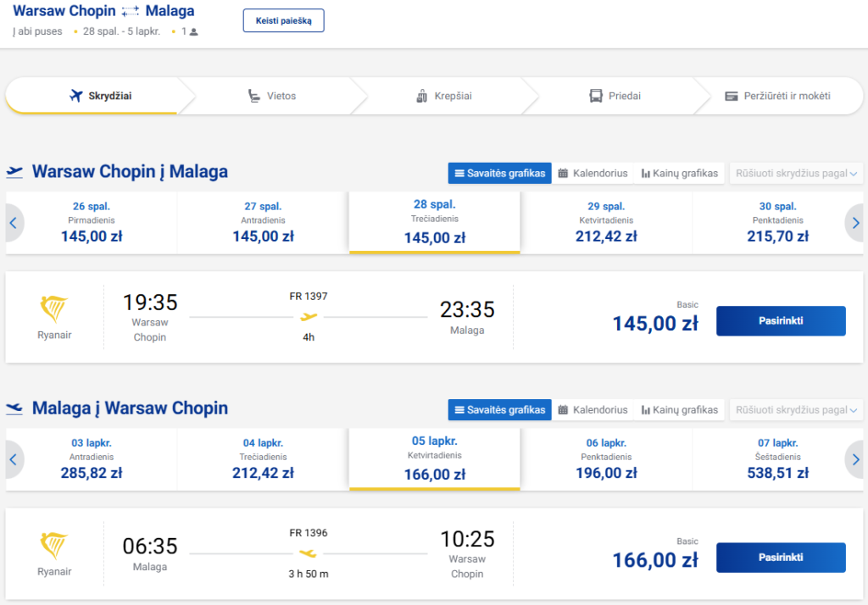
Task: Select 27 spal. Antradienis outbound date
Action: click(263, 223)
